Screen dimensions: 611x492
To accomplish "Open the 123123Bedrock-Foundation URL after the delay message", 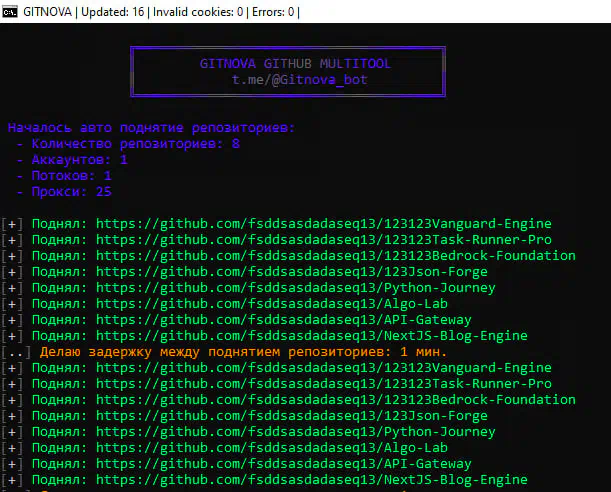I will click(336, 400).
